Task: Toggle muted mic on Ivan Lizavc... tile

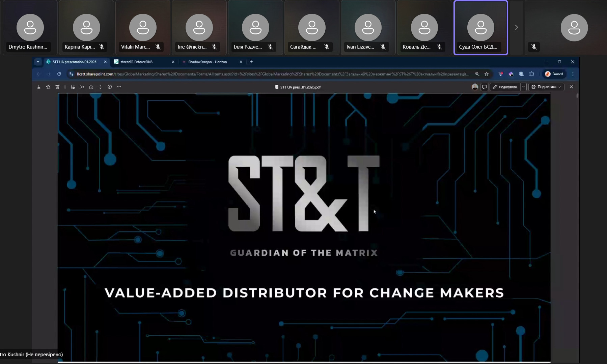Action: click(383, 47)
